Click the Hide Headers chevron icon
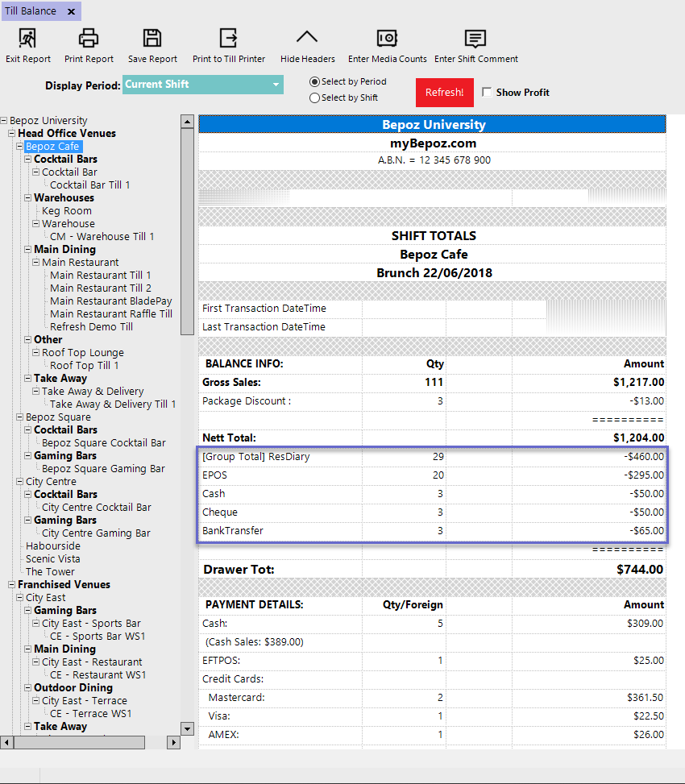Image resolution: width=685 pixels, height=784 pixels. coord(307,36)
